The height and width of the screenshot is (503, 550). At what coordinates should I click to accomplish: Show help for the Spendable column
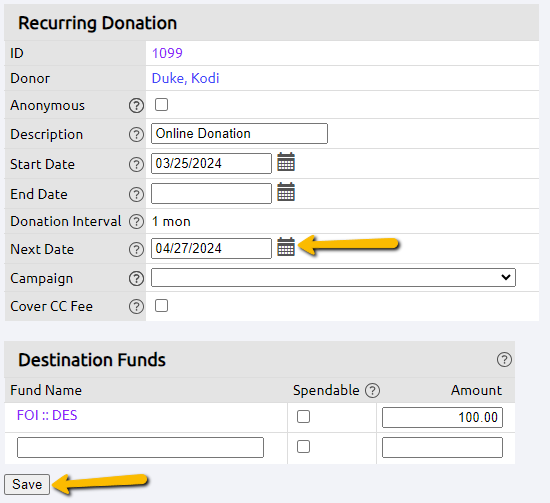372,390
